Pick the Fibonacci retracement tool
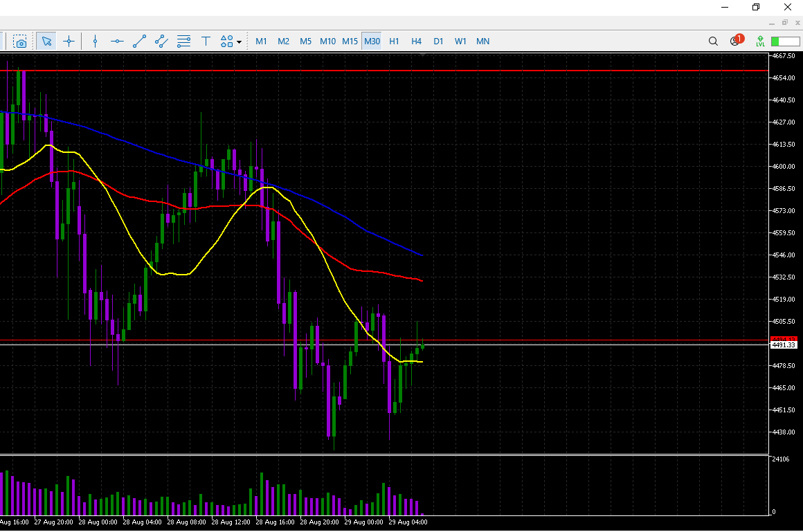This screenshot has height=532, width=803. pos(183,42)
